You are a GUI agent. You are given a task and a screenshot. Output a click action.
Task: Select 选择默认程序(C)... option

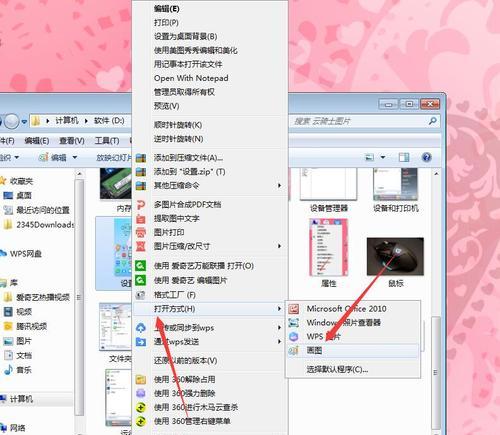pyautogui.click(x=337, y=369)
